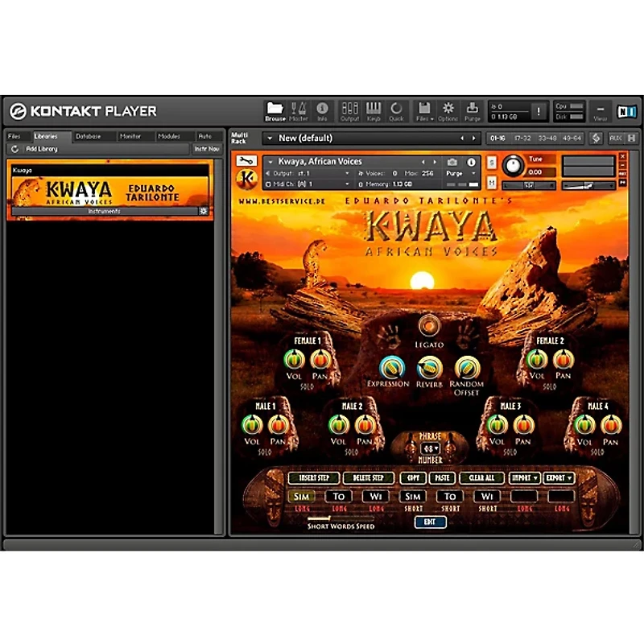Solo the Male 3 voice
Image resolution: width=644 pixels, height=644 pixels.
tap(510, 452)
